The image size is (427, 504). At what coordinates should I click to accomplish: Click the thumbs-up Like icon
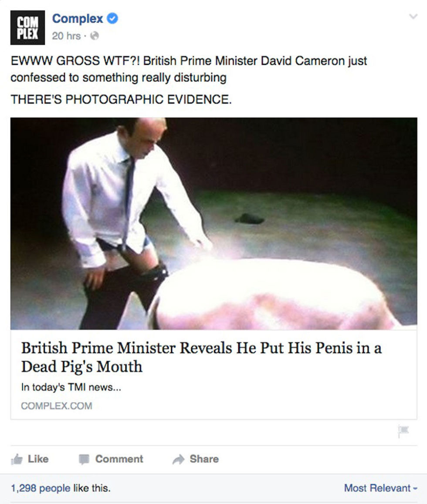point(17,459)
